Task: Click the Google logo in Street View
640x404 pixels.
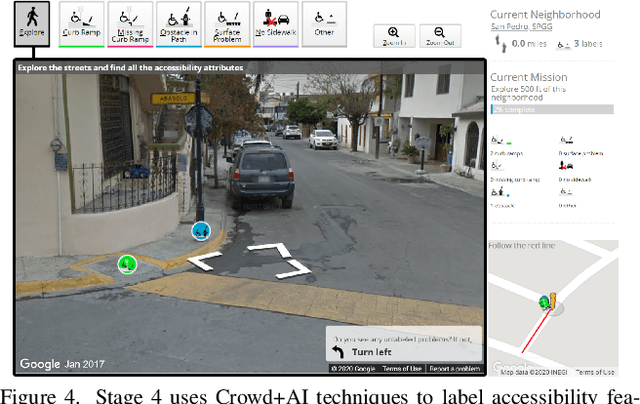Action: point(40,365)
